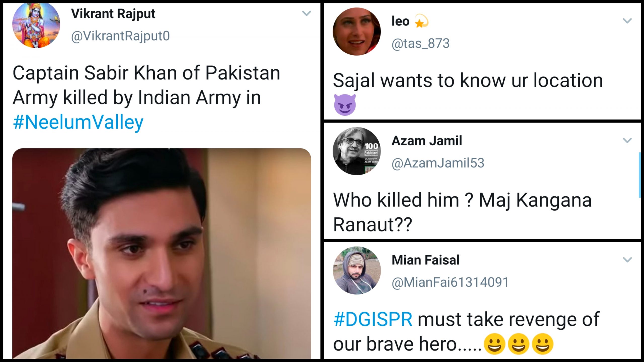Open Azam Jamil's profile avatar
The height and width of the screenshot is (362, 644).
coord(356,151)
